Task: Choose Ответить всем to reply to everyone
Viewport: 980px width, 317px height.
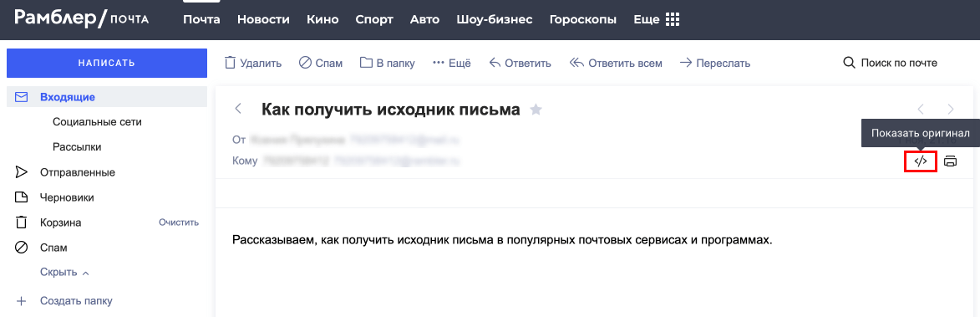Action: coord(616,64)
